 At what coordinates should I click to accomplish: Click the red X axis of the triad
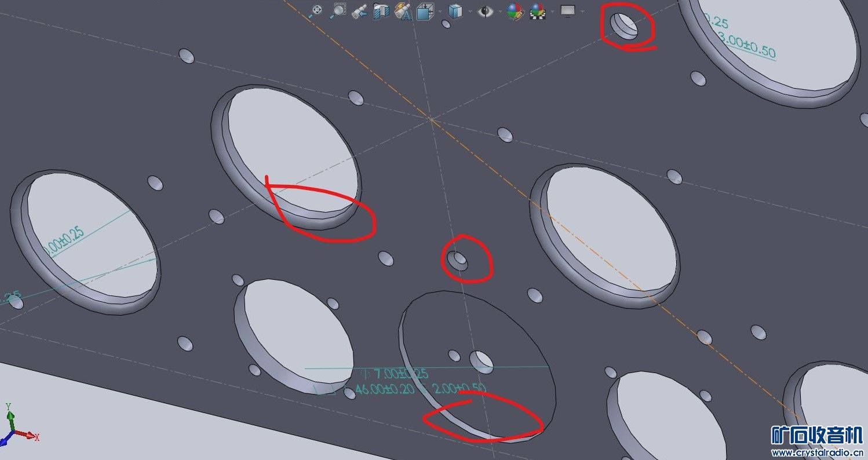[x=27, y=435]
